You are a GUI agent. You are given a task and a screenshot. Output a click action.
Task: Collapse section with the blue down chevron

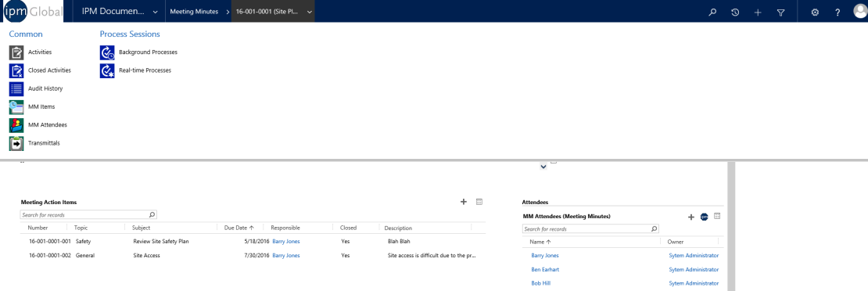click(543, 167)
